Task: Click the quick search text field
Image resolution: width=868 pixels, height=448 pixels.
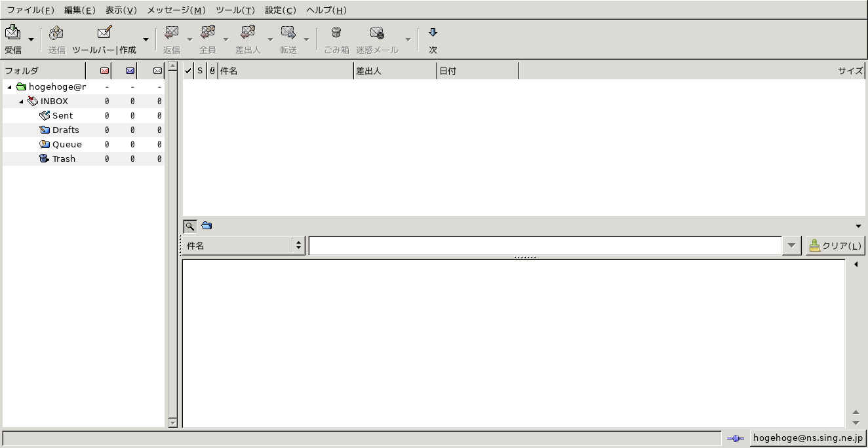Action: pos(545,246)
